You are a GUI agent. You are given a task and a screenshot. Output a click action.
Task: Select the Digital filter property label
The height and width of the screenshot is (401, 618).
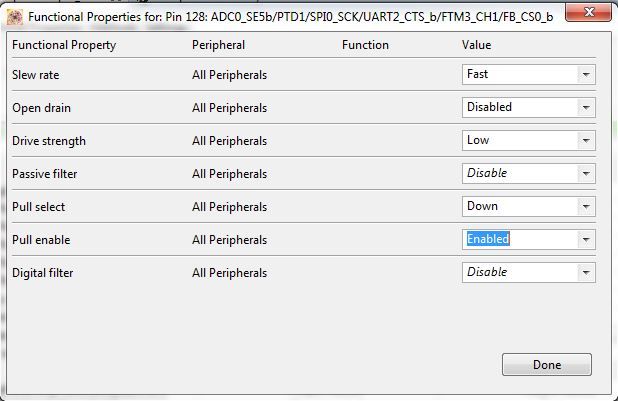click(43, 273)
